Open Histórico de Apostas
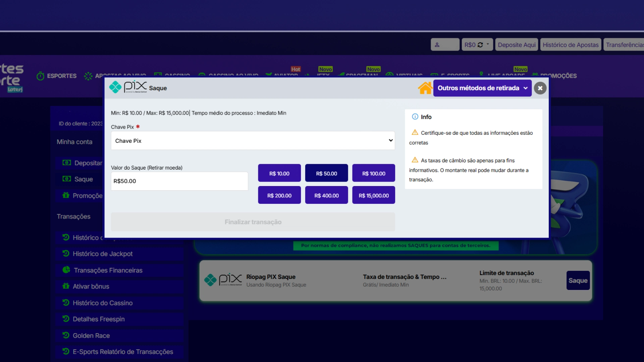The image size is (644, 362). click(x=571, y=45)
